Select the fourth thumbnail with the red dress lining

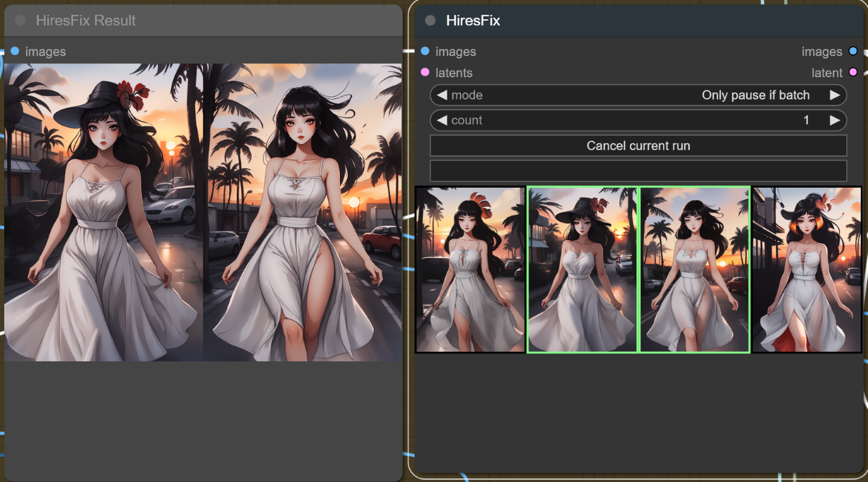pyautogui.click(x=807, y=269)
